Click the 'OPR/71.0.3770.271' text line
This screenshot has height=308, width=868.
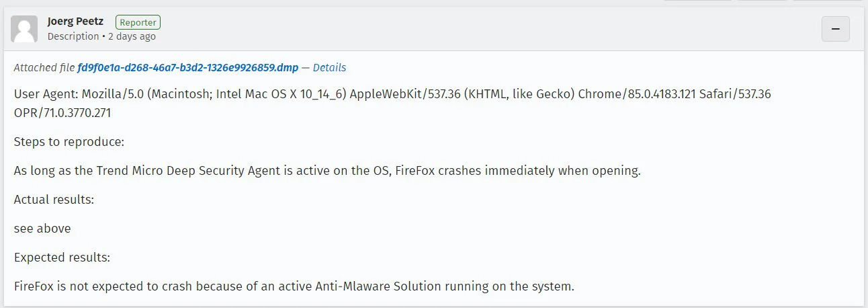[62, 113]
